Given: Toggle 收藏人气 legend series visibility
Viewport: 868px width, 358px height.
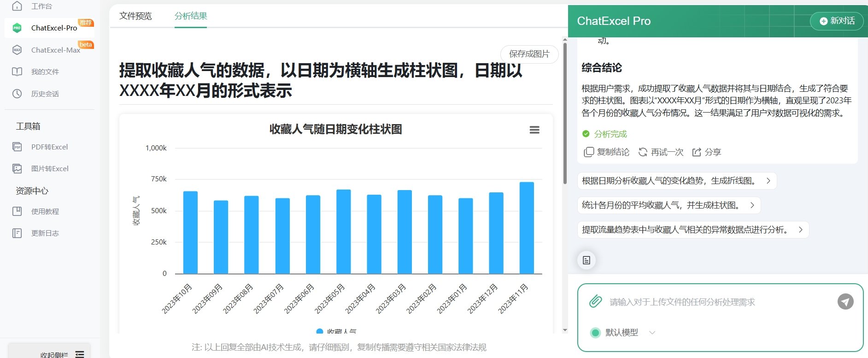Looking at the screenshot, I should click(x=336, y=331).
